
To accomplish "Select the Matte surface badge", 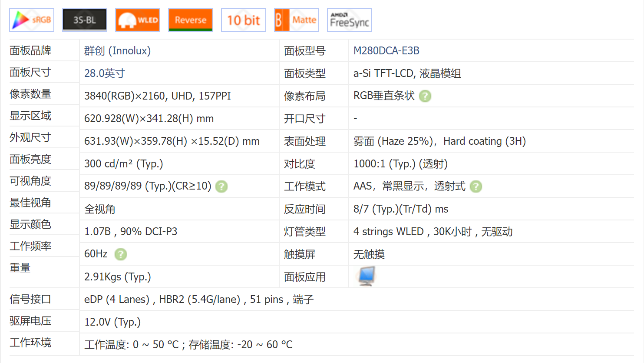I will [x=296, y=20].
